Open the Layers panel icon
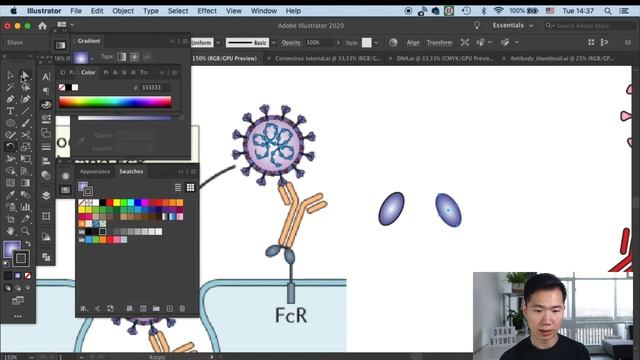 coord(46,195)
